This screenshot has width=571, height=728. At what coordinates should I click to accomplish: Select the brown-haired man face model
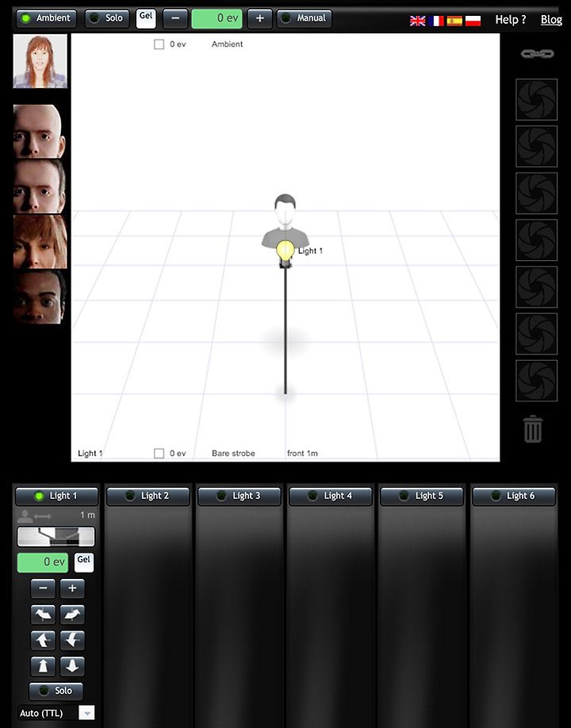[x=40, y=186]
